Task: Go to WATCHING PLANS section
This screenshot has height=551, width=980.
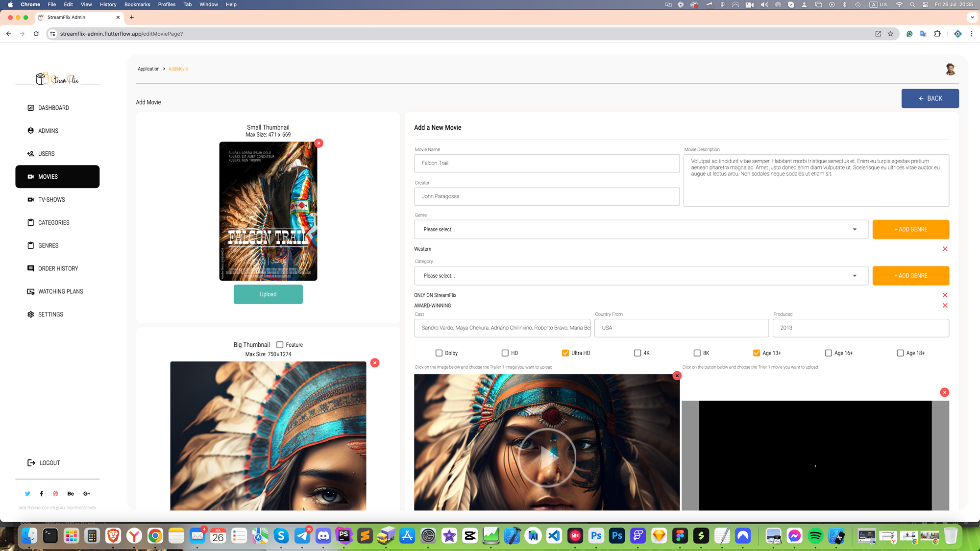Action: 60,291
